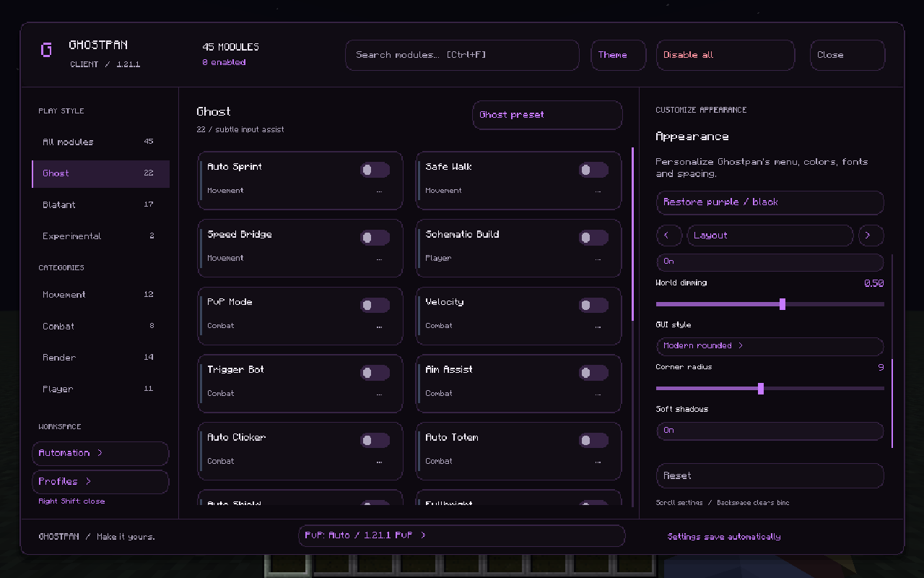Toggle the Soft shadows On setting
This screenshot has width=924, height=578.
coord(770,431)
